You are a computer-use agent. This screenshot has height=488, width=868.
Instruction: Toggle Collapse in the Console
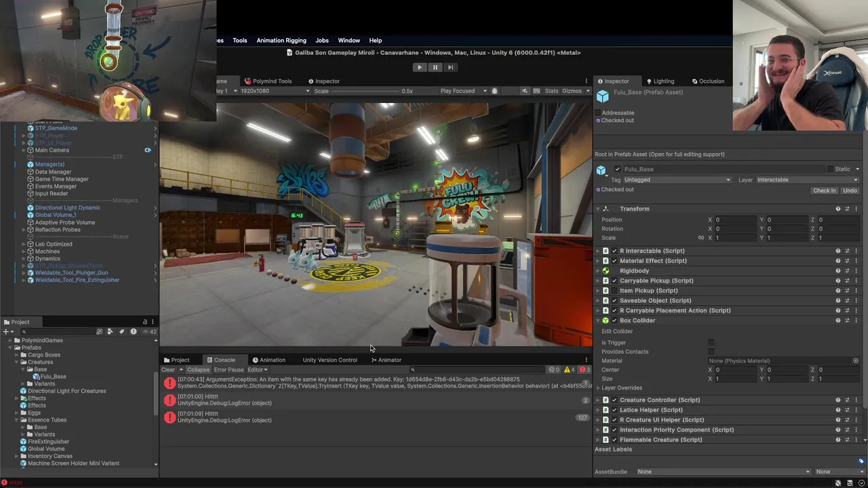(x=198, y=370)
